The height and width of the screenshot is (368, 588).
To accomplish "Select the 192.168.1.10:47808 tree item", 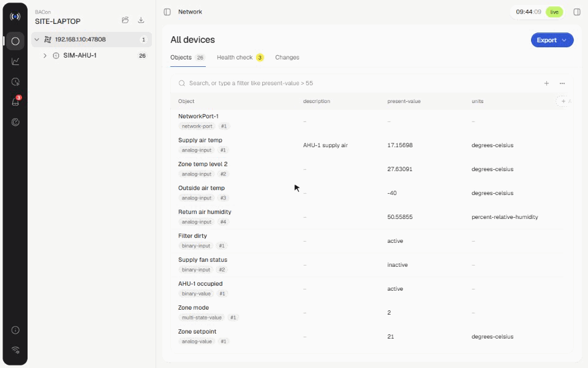I will point(91,39).
